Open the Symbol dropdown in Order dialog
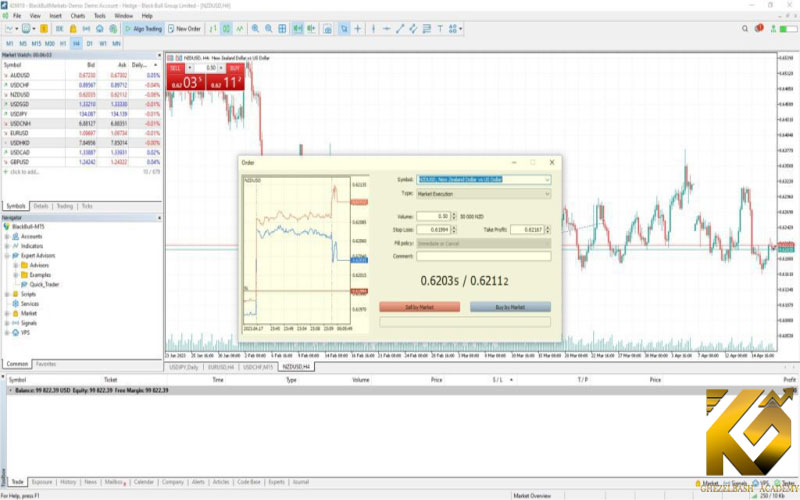Viewport: 800px width, 500px height. pyautogui.click(x=547, y=180)
